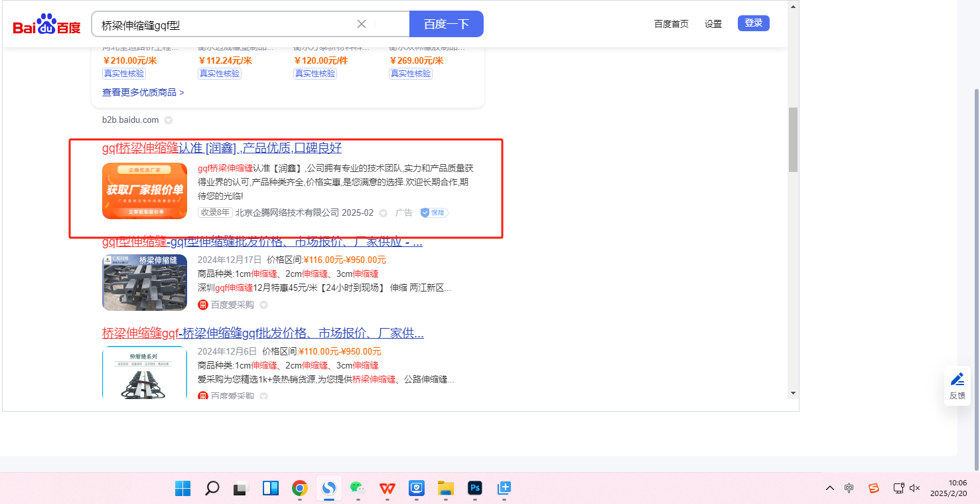Click the 登录 login button
The height and width of the screenshot is (504, 980).
click(753, 23)
